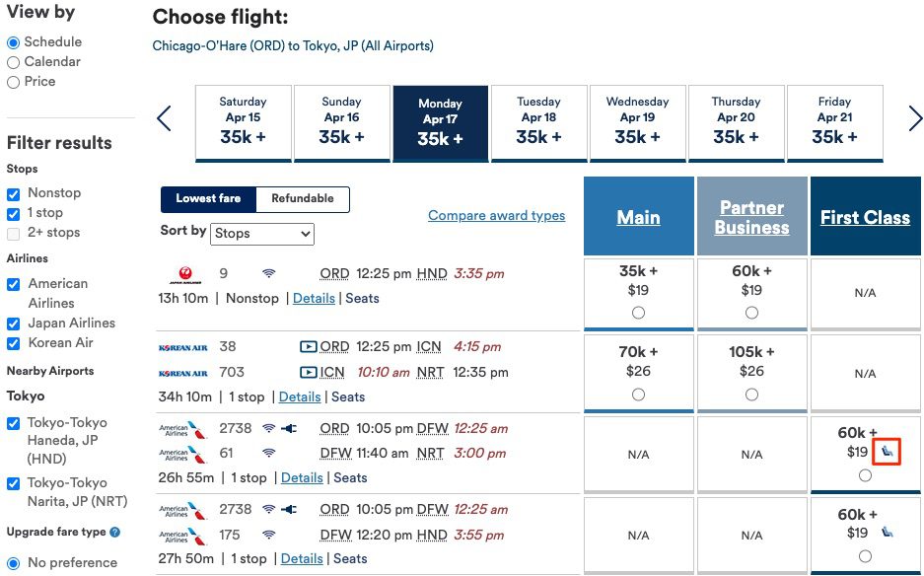Click the Partner Business column header
The image size is (924, 576).
tap(751, 216)
